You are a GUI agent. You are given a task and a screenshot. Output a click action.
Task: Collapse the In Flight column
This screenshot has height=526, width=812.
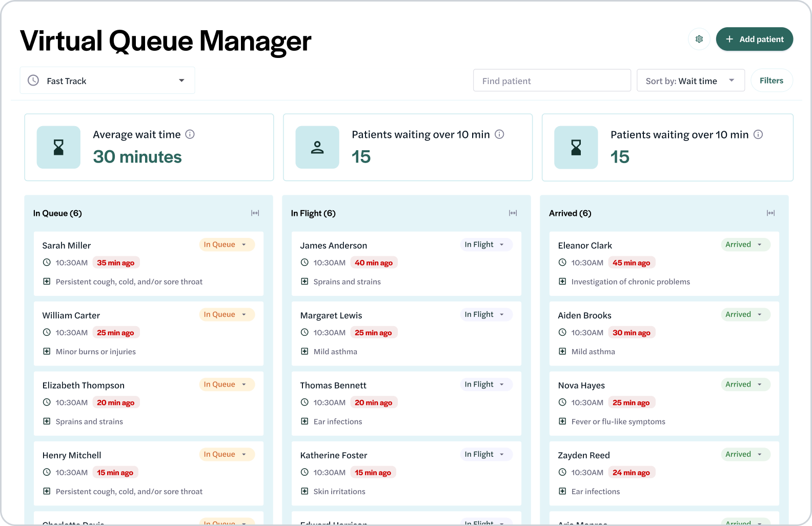(x=513, y=213)
